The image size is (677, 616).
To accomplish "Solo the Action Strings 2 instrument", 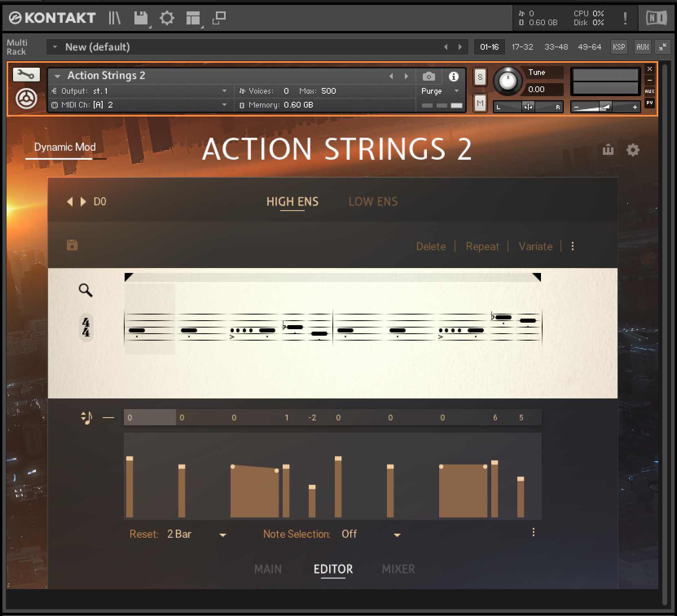I will (x=479, y=77).
